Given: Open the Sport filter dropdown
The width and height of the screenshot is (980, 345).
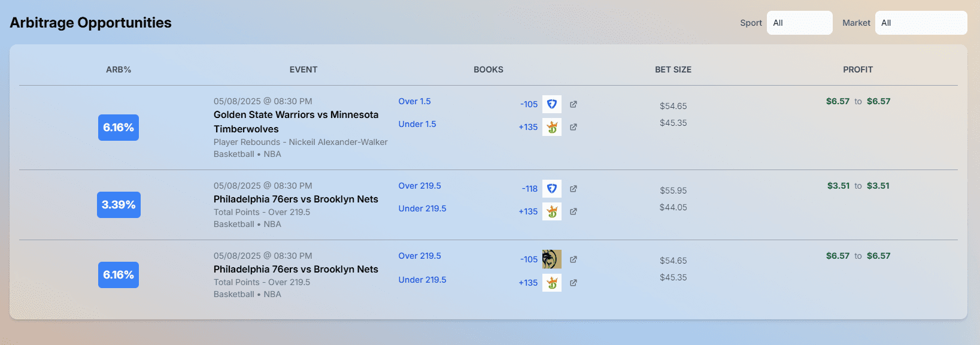Looking at the screenshot, I should click(x=800, y=23).
